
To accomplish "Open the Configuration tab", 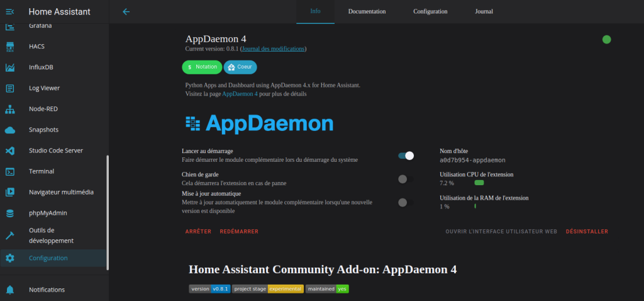I will [x=430, y=11].
